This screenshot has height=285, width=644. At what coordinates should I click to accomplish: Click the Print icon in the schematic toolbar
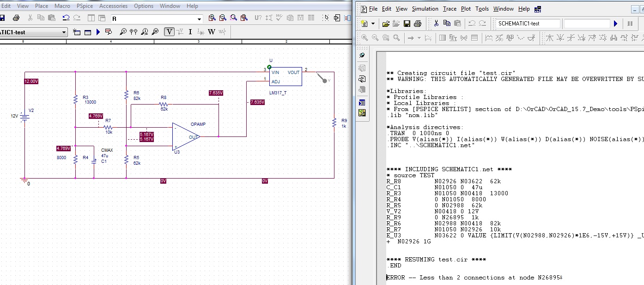(16, 18)
